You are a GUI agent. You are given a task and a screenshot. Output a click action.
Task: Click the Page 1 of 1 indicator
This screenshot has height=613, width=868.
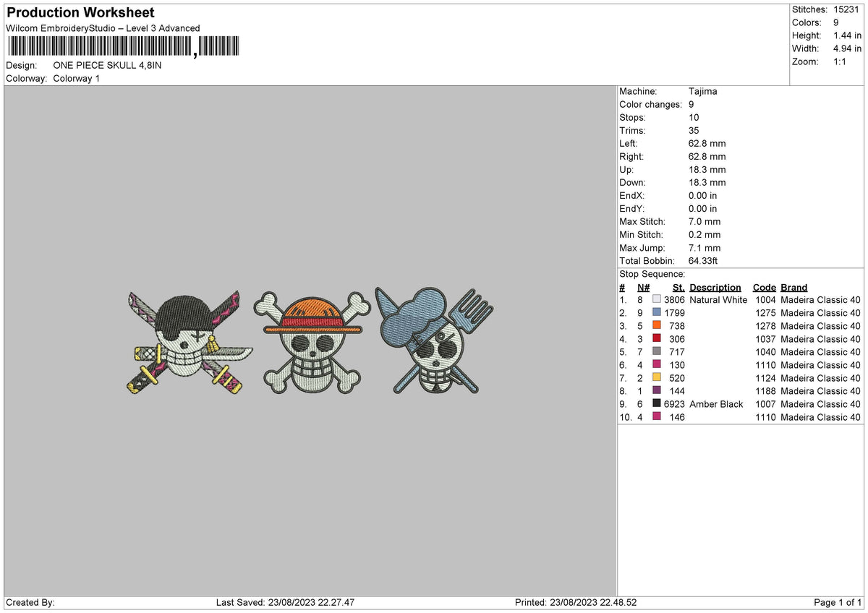click(x=838, y=602)
